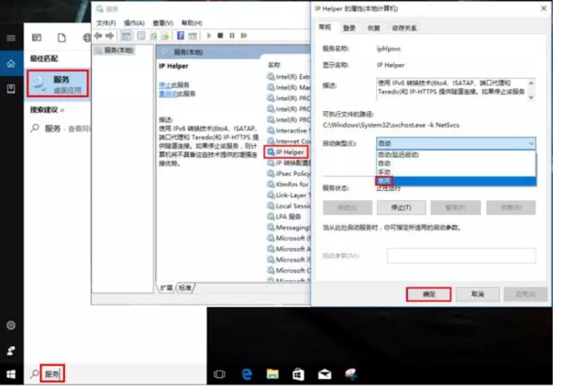Close the IP Helper properties dialog
The width and height of the screenshot is (564, 392).
(x=543, y=8)
